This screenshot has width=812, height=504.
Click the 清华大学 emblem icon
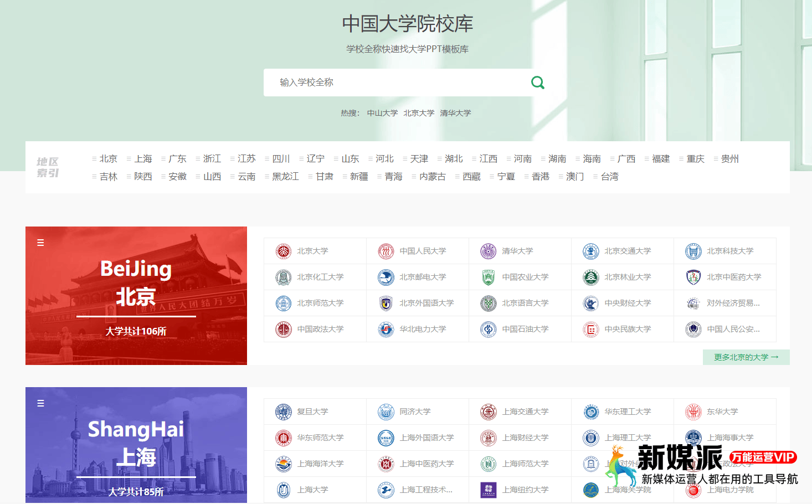pos(488,251)
